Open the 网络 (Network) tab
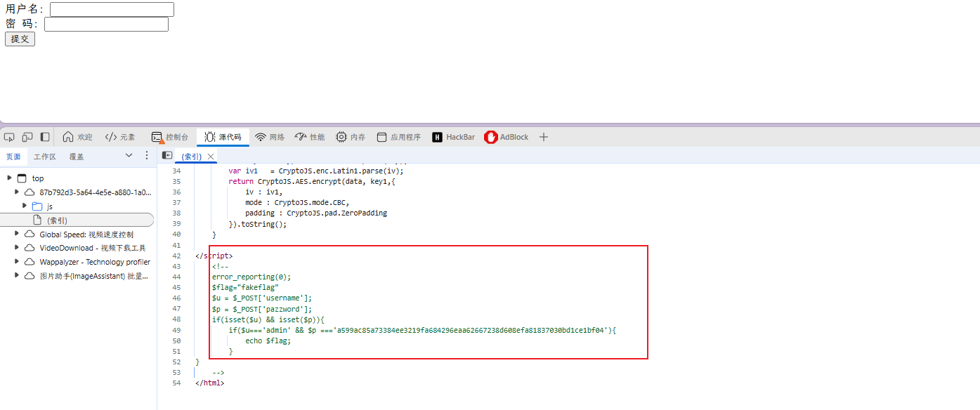 [x=270, y=137]
